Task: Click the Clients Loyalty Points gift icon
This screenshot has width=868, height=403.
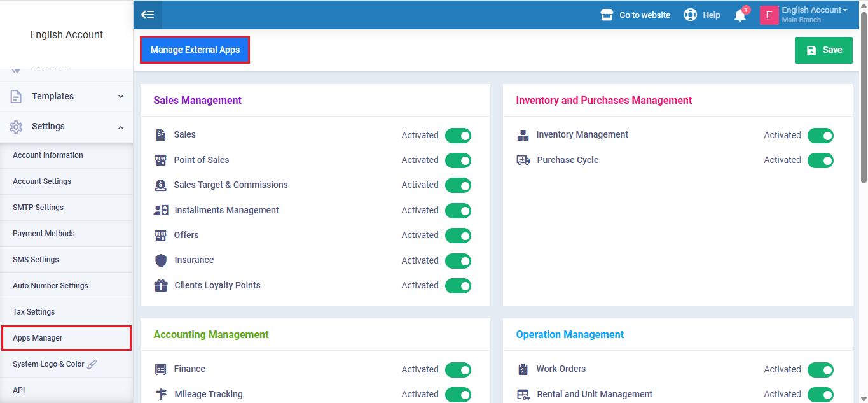Action: click(161, 285)
